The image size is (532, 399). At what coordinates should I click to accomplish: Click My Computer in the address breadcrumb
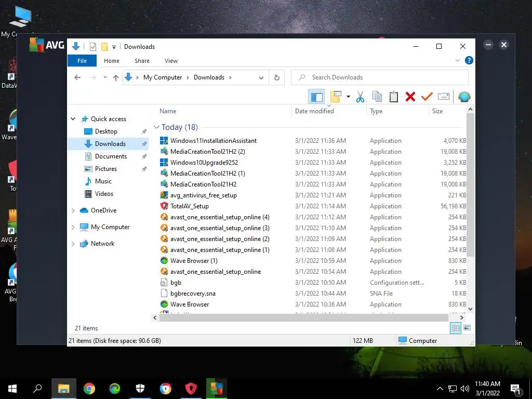point(163,77)
